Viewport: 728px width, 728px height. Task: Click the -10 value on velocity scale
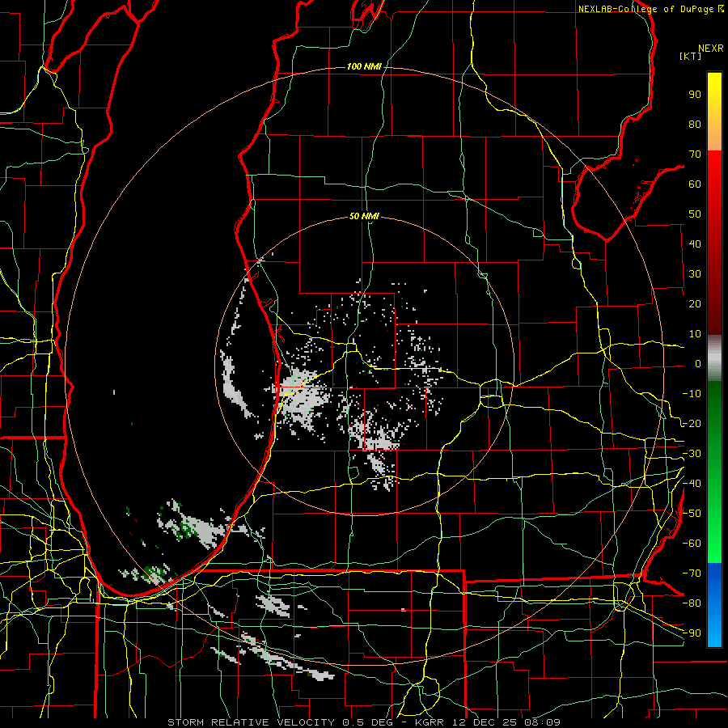692,394
